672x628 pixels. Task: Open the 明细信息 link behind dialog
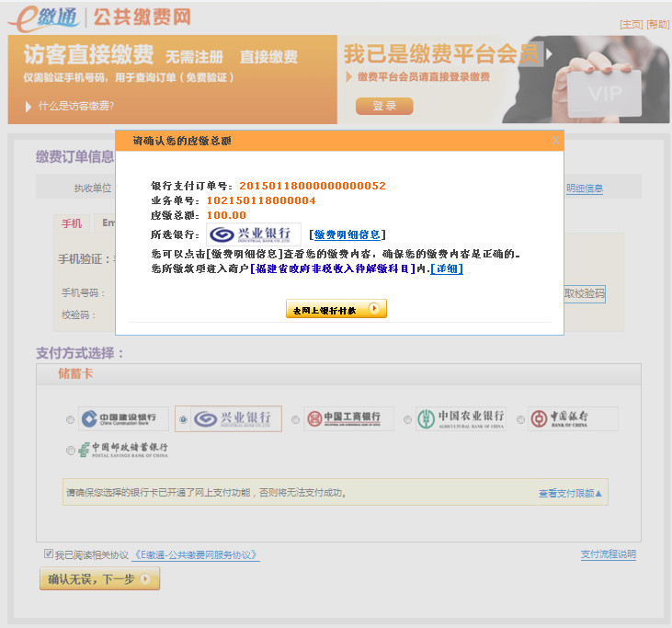click(585, 188)
